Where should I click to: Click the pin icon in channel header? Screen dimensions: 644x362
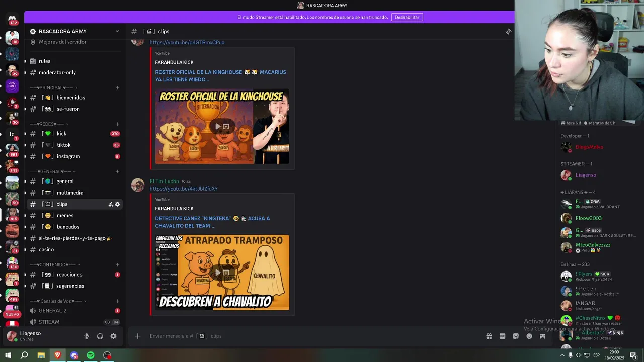(x=508, y=31)
